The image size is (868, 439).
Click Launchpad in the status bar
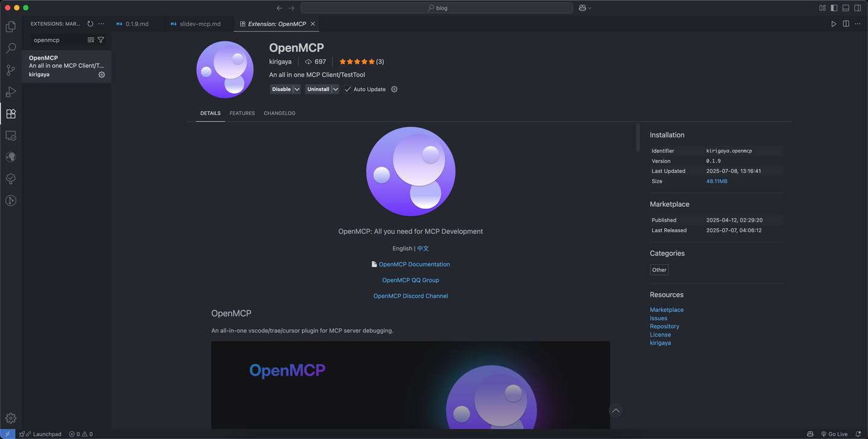click(x=40, y=434)
